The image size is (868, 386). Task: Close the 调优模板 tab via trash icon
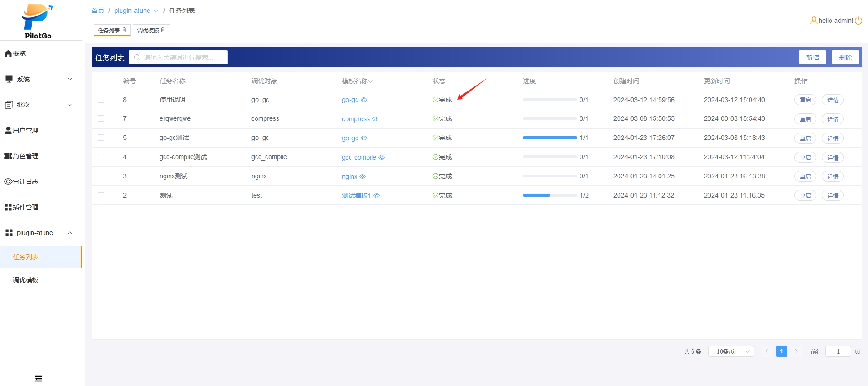(x=163, y=30)
